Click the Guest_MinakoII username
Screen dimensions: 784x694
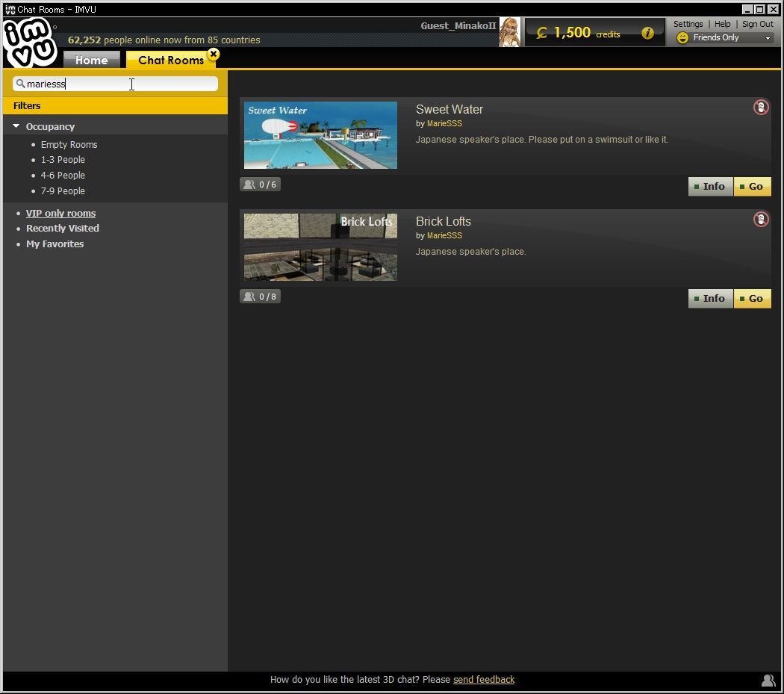pos(458,26)
